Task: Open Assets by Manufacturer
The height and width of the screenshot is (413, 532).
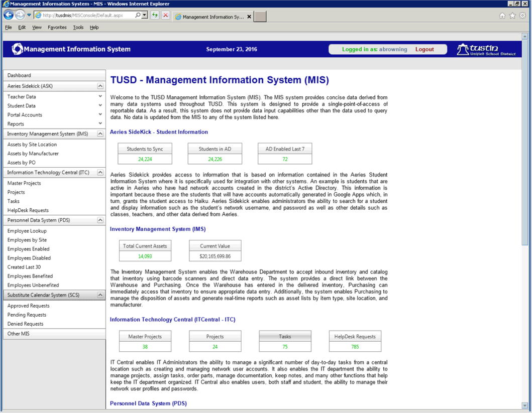Action: pos(33,154)
